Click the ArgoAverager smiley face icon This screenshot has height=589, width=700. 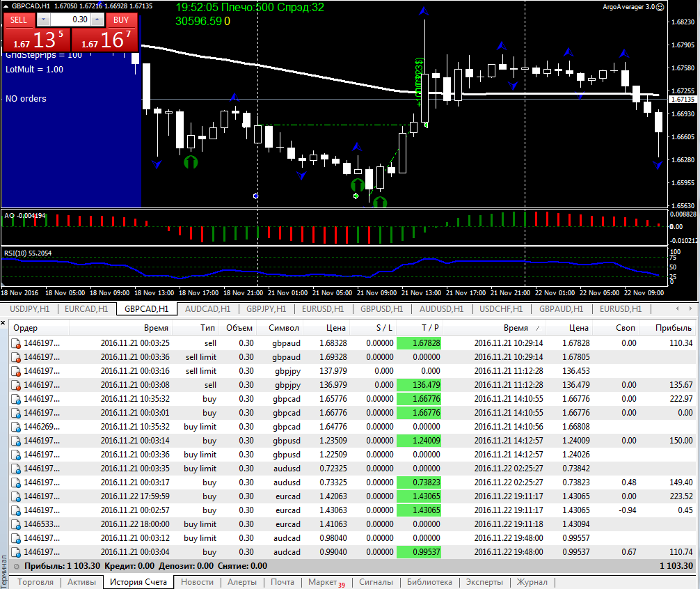(x=660, y=7)
